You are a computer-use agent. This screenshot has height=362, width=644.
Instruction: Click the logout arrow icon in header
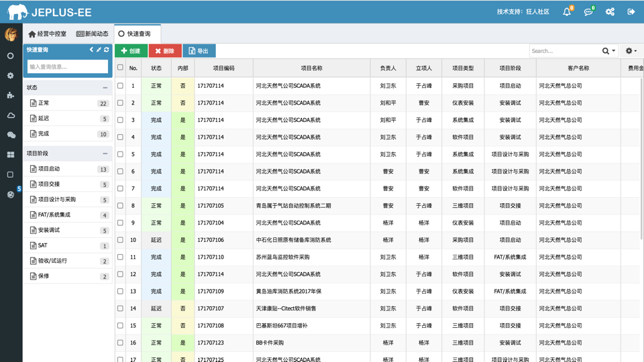[631, 12]
